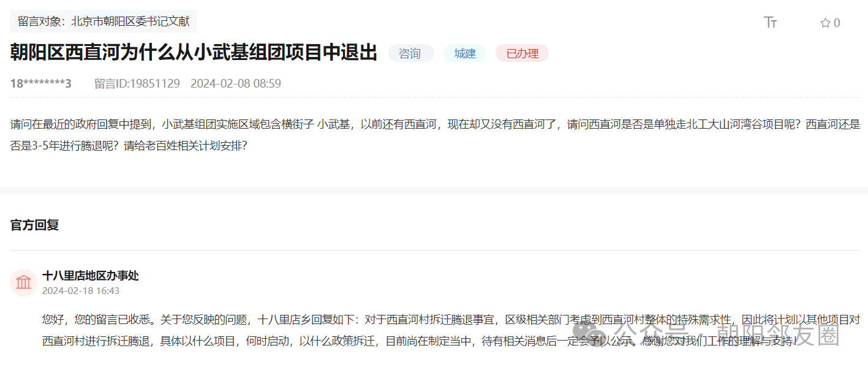Select the 咨询 category tag

410,53
